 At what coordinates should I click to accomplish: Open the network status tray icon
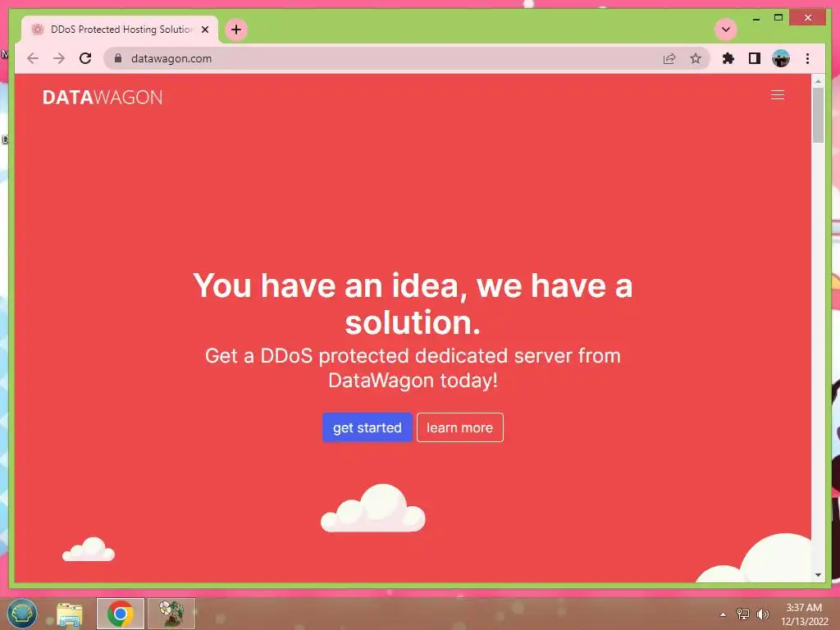pyautogui.click(x=743, y=614)
